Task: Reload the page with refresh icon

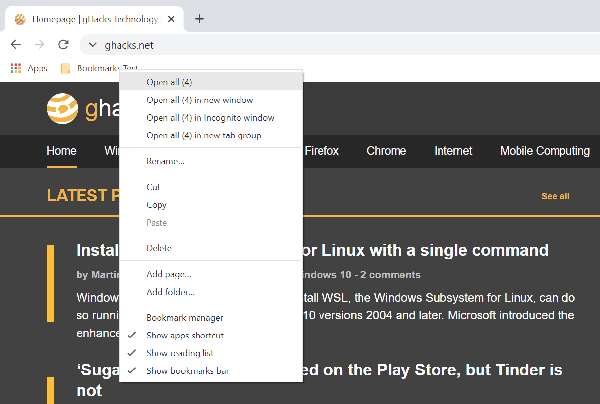Action: tap(63, 45)
